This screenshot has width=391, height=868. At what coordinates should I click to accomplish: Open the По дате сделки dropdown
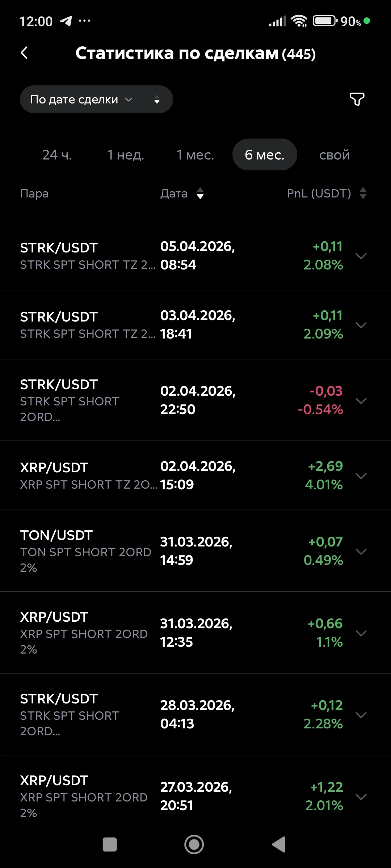pyautogui.click(x=81, y=99)
